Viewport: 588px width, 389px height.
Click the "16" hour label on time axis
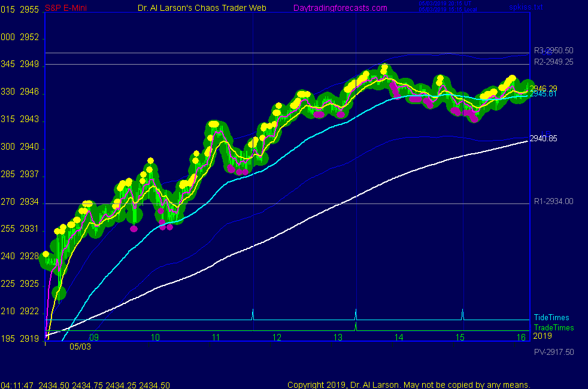pyautogui.click(x=522, y=338)
